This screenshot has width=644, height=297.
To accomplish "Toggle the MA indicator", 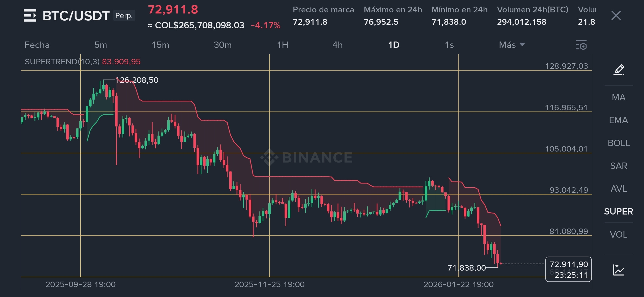I will pyautogui.click(x=619, y=97).
